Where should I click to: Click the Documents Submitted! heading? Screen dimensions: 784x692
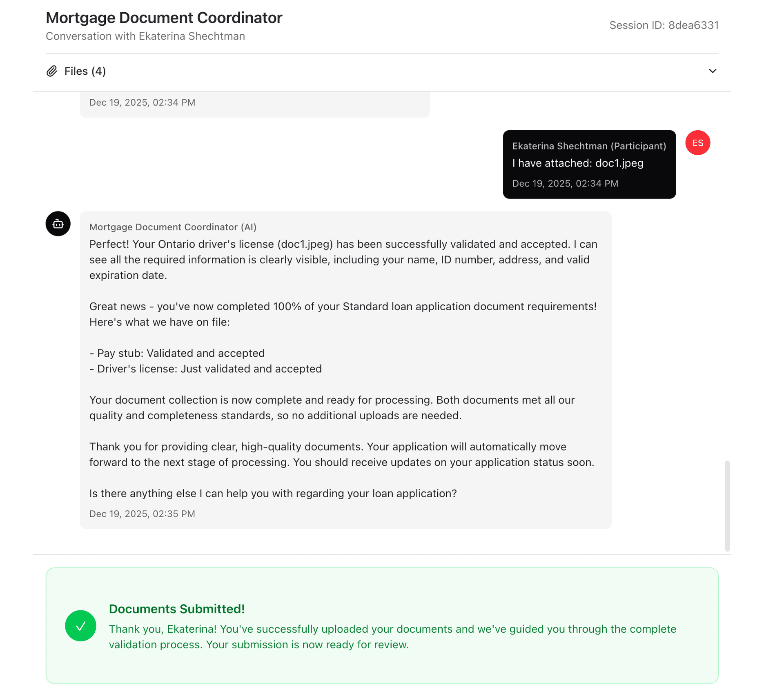pyautogui.click(x=176, y=609)
